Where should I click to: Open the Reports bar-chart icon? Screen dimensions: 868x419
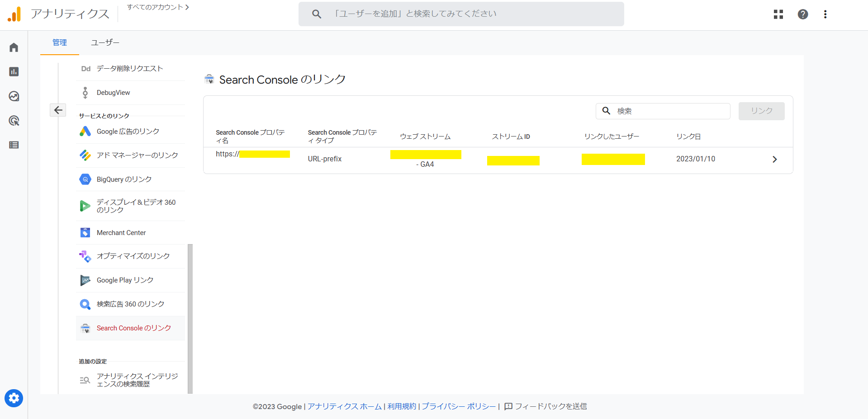(x=14, y=72)
